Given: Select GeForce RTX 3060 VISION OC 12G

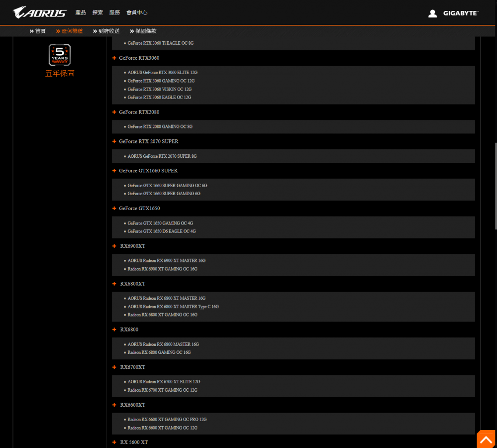Looking at the screenshot, I should click(x=159, y=90).
